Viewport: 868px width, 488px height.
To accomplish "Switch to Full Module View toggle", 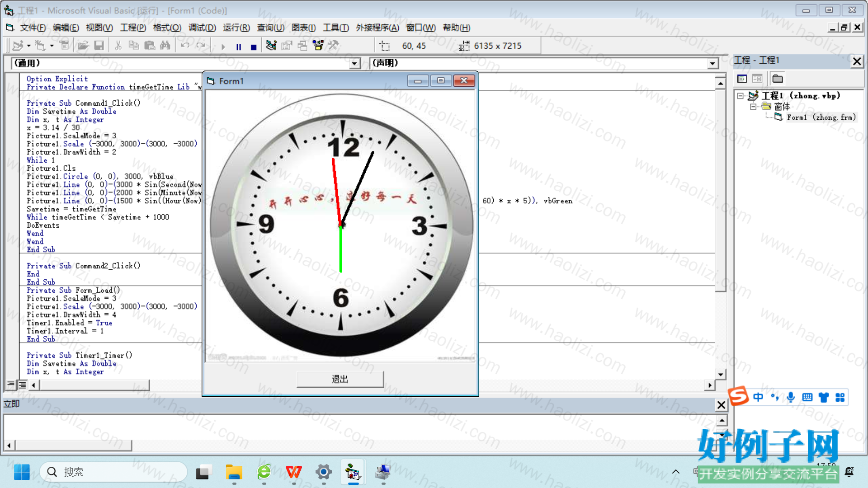I will [22, 385].
